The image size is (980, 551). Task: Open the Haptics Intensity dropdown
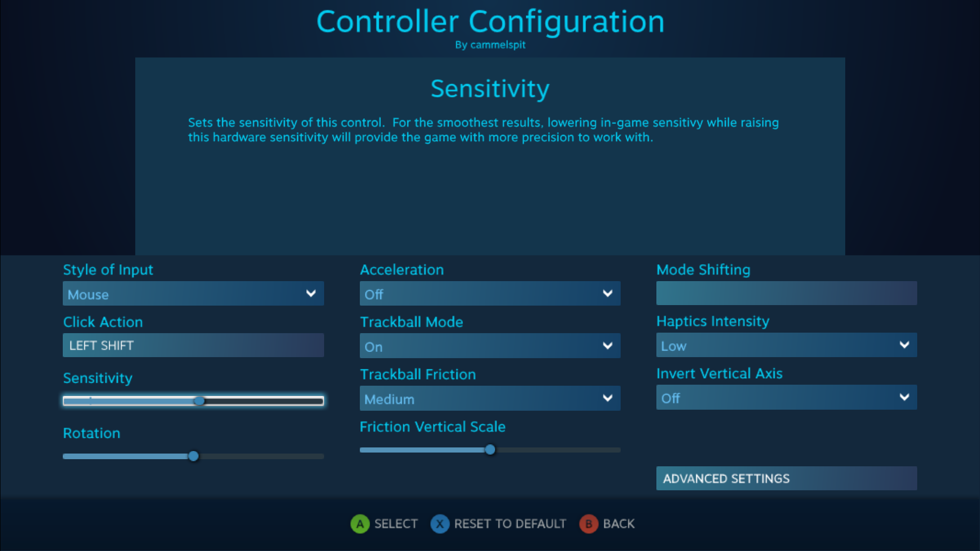(x=786, y=345)
